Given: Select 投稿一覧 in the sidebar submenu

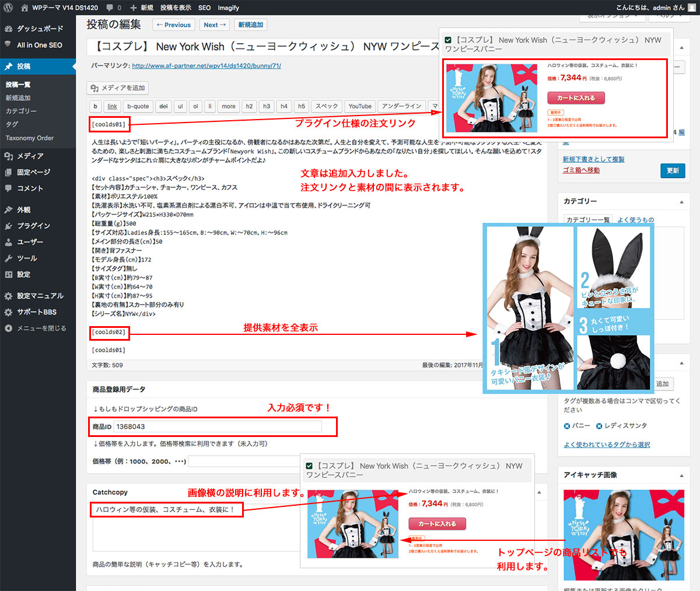Looking at the screenshot, I should [x=18, y=85].
